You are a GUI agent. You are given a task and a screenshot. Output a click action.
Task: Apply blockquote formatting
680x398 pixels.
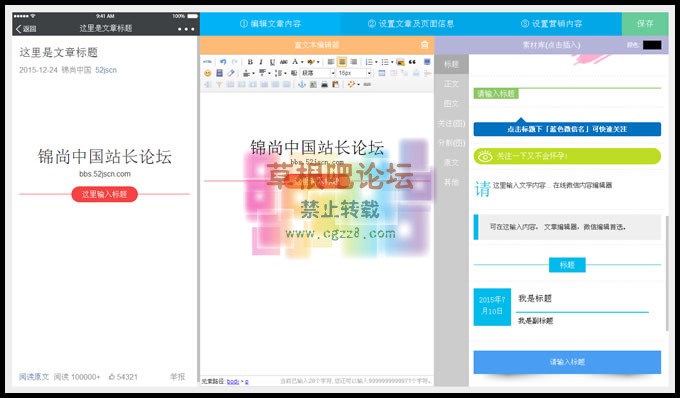point(412,62)
